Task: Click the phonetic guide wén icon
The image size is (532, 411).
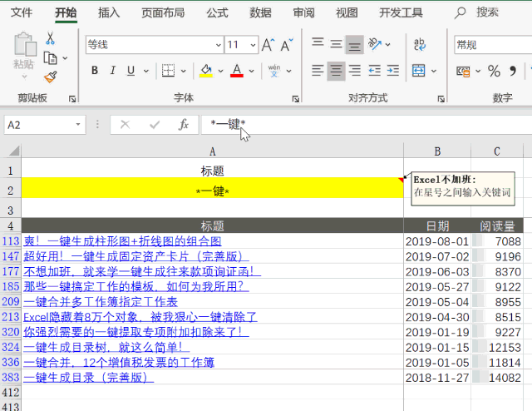Action: 274,71
